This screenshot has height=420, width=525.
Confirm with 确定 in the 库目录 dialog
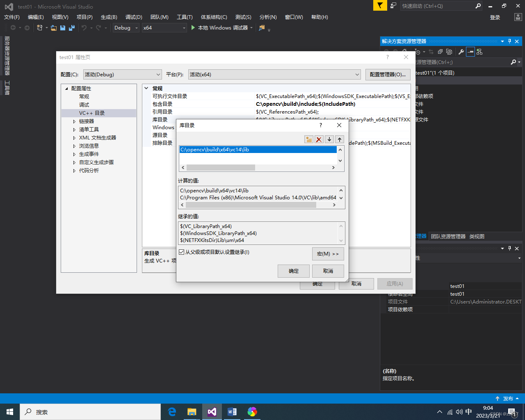[293, 271]
